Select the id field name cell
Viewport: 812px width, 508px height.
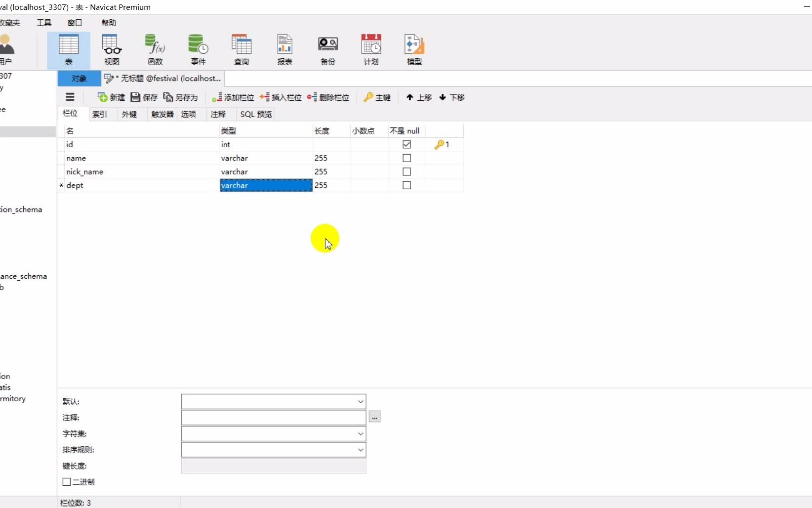pyautogui.click(x=142, y=144)
